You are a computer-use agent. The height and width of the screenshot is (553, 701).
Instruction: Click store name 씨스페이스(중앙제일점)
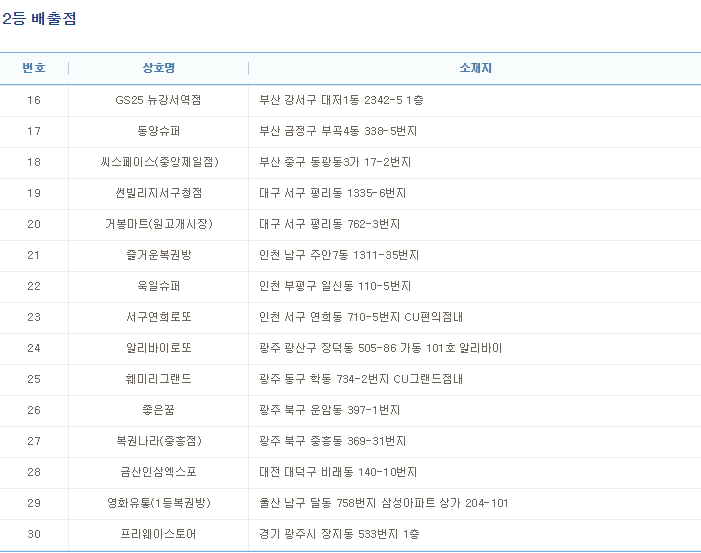(159, 162)
